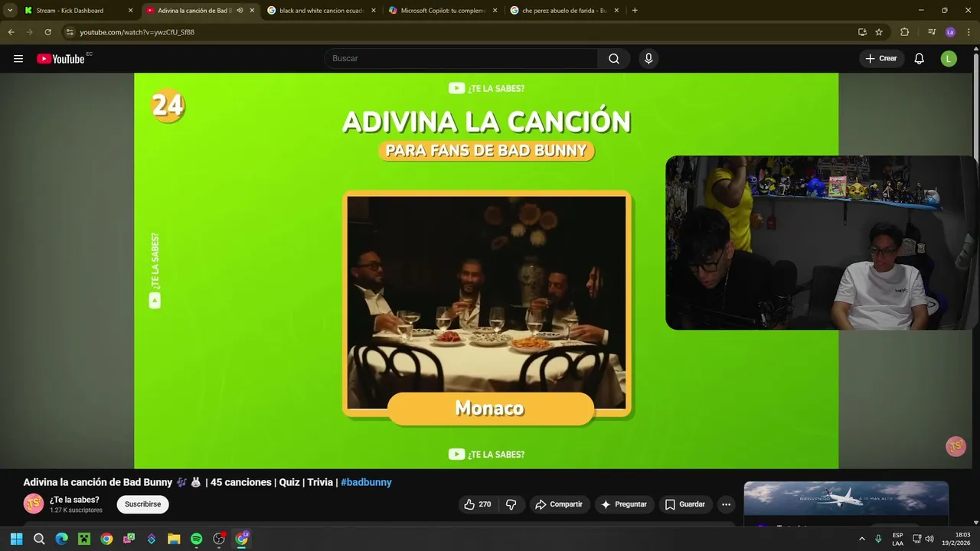Open network and volume quick settings
The width and height of the screenshot is (980, 551).
[x=923, y=539]
